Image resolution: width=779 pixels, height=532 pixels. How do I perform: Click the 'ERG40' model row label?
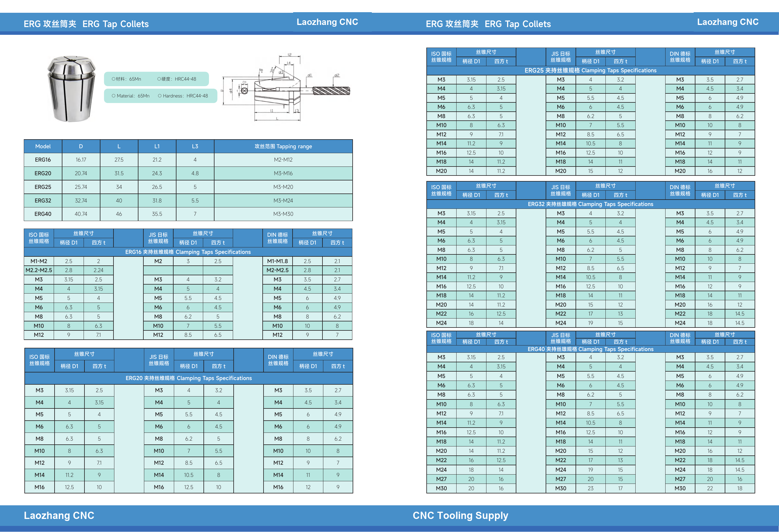43,214
